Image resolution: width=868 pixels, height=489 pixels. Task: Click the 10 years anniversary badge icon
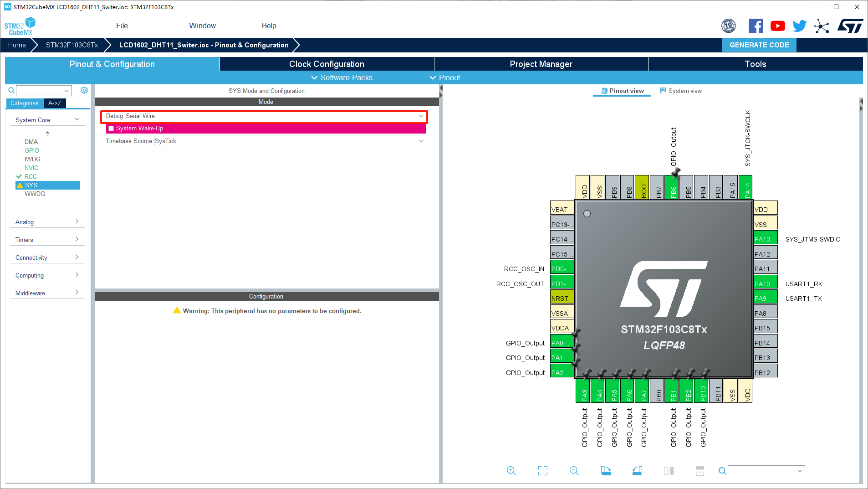click(x=729, y=26)
